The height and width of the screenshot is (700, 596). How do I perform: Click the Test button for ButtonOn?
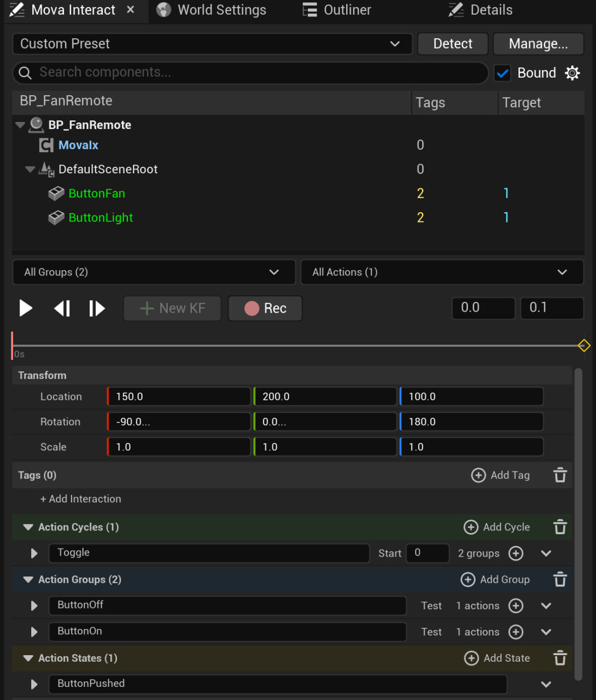(x=431, y=632)
